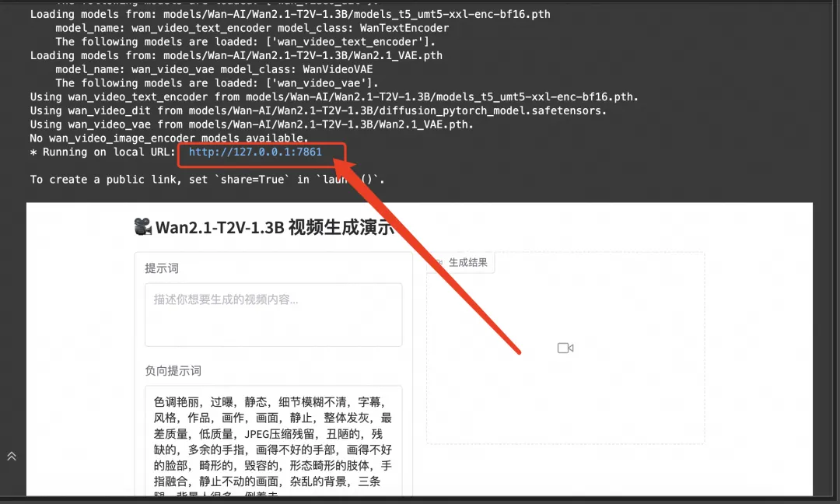Click the negative prompt text mentioning JPEG压缩残留
The height and width of the screenshot is (504, 840).
tap(271, 432)
